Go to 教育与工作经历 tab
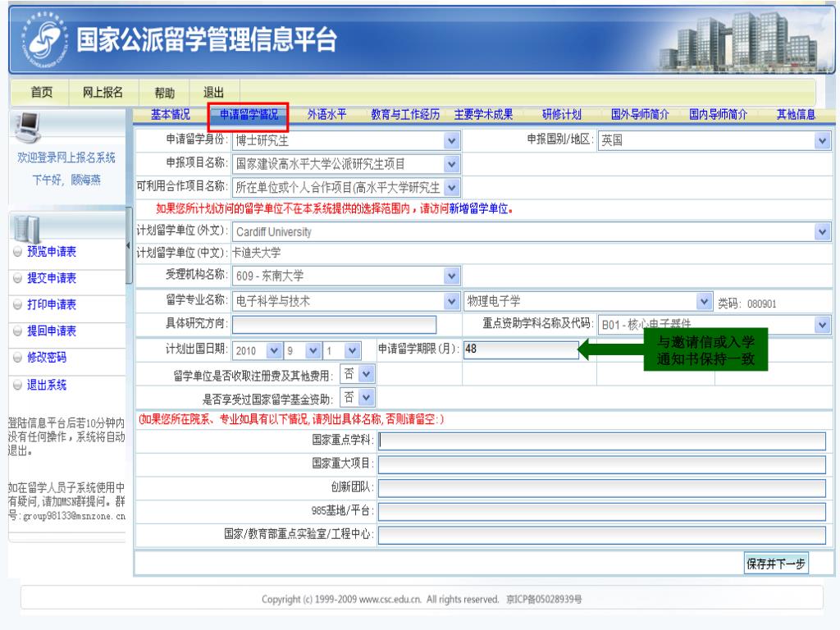840x630 pixels. [405, 115]
